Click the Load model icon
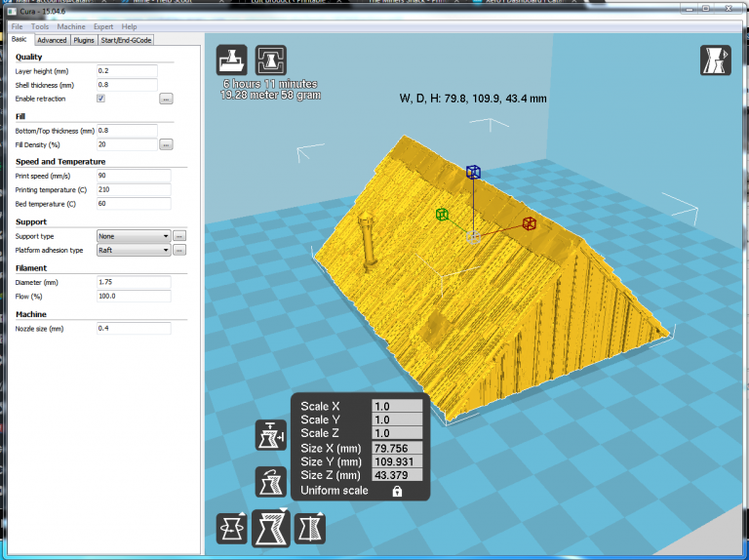This screenshot has height=560, width=749. [231, 60]
